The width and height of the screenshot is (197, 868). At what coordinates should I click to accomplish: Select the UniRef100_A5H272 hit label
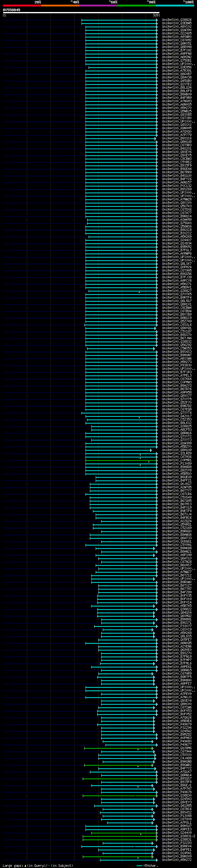(177, 860)
